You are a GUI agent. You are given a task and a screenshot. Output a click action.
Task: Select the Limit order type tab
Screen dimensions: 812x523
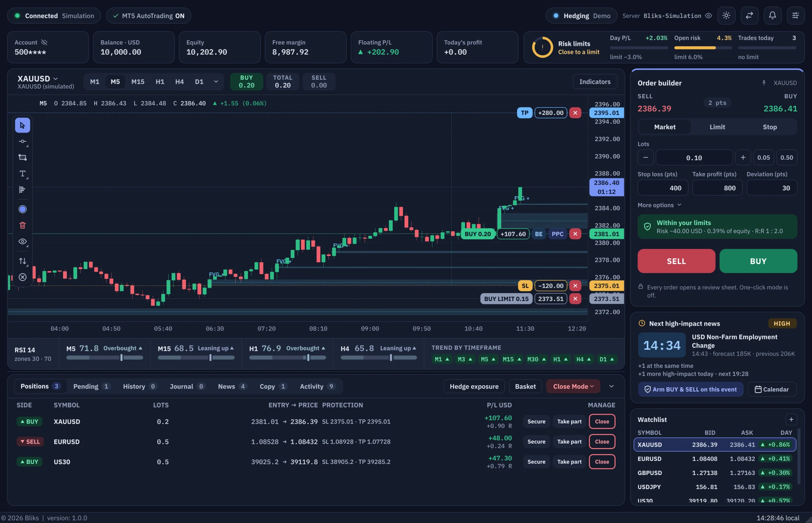(x=717, y=127)
